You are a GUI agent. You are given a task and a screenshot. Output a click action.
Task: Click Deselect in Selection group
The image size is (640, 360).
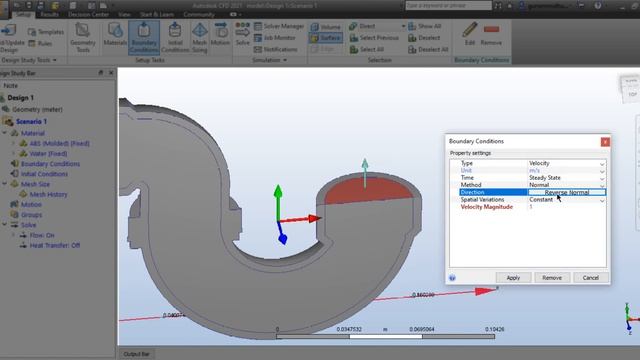[x=424, y=38]
